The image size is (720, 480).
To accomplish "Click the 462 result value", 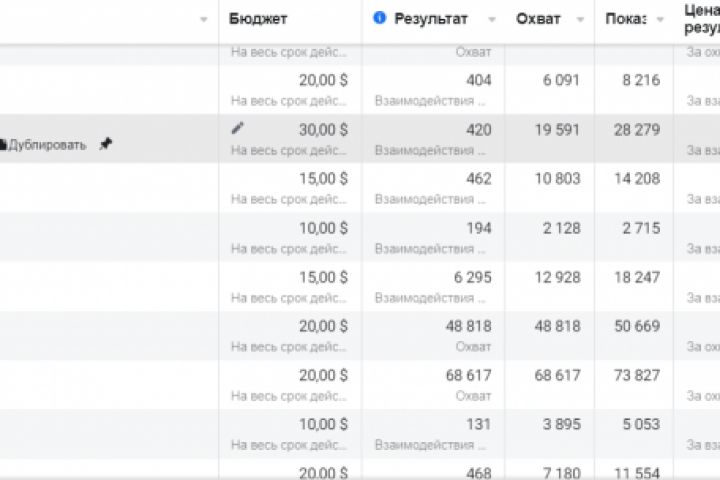I will [x=479, y=179].
